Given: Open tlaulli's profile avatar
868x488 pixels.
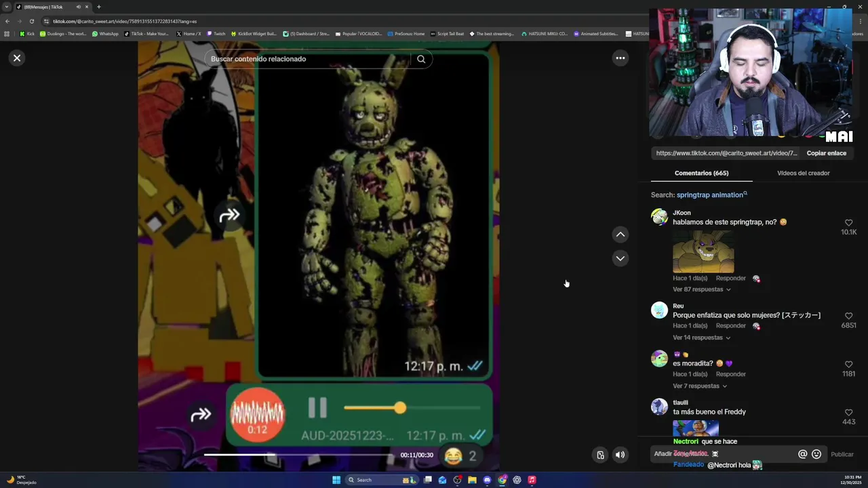Looking at the screenshot, I should click(659, 407).
